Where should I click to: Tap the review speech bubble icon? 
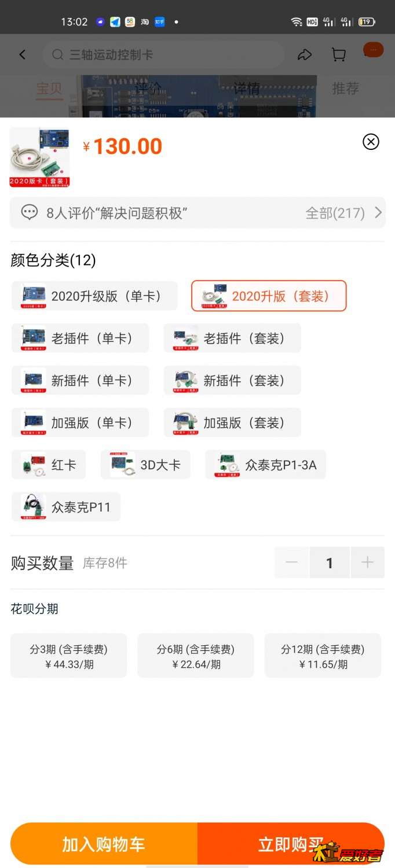[30, 212]
